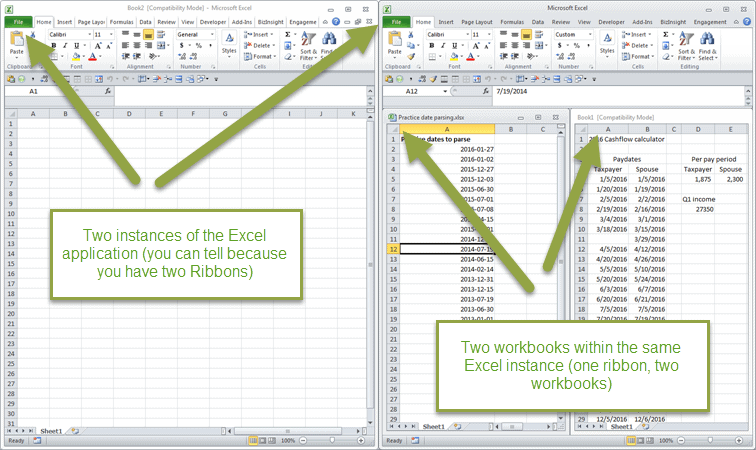Click Decrease Indent in right Excel Alignment group
This screenshot has height=450, width=756.
point(503,56)
